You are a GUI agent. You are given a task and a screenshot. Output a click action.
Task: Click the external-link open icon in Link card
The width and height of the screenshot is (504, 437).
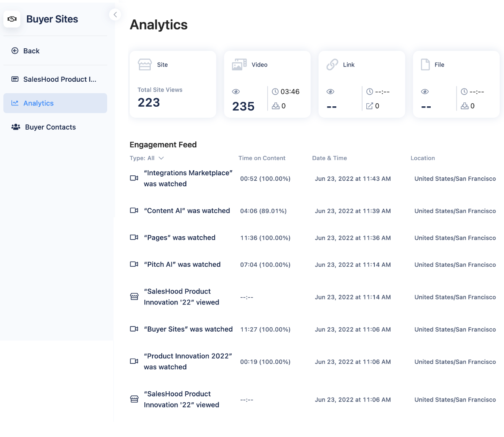(x=370, y=106)
